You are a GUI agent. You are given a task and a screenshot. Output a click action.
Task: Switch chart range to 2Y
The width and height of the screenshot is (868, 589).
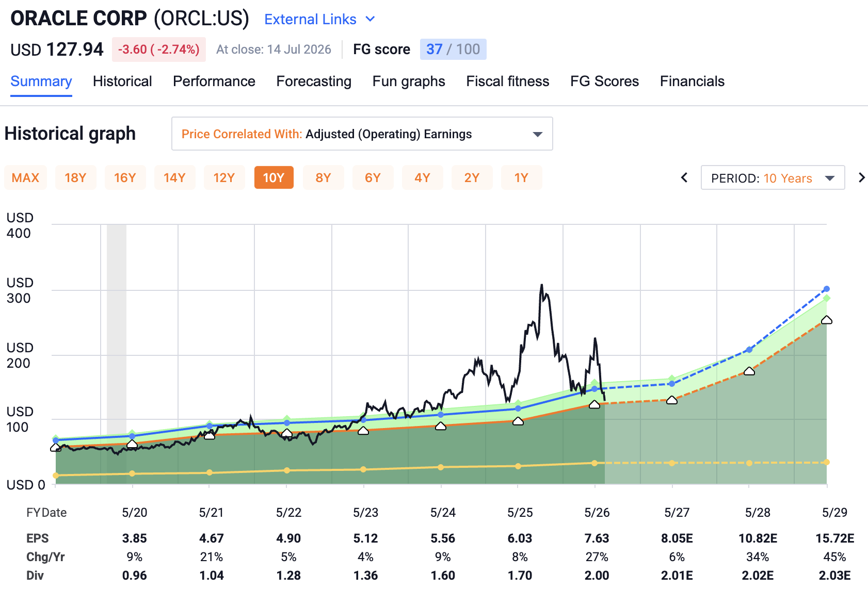[472, 177]
